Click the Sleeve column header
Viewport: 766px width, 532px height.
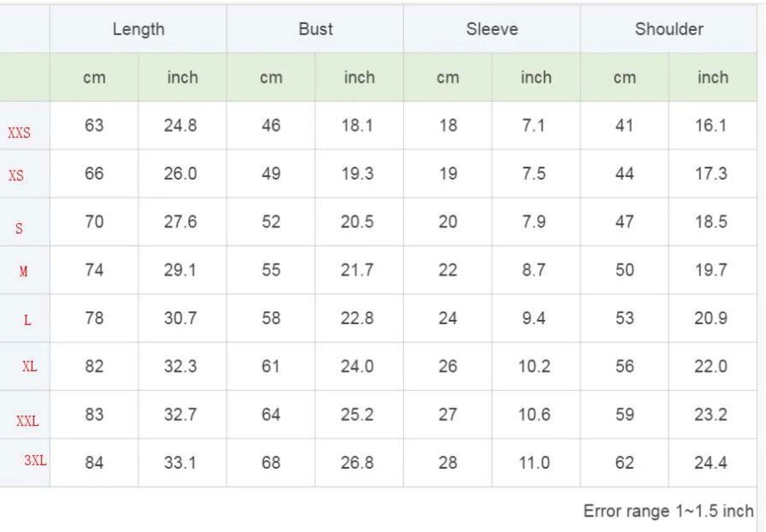[492, 29]
